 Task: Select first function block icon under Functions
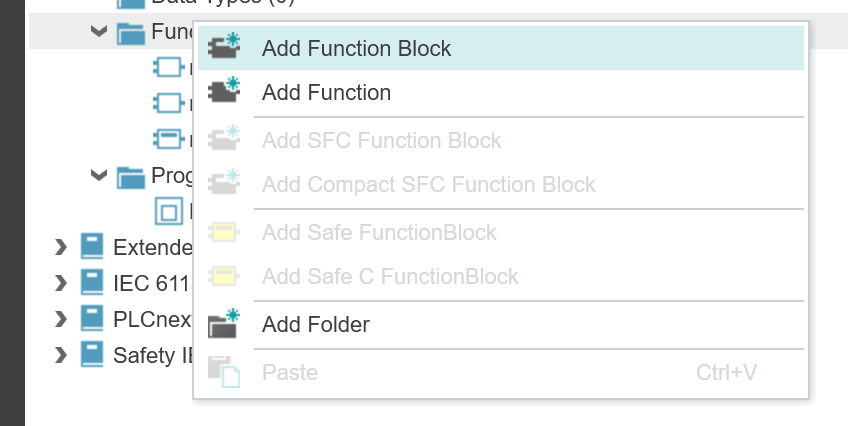(168, 68)
